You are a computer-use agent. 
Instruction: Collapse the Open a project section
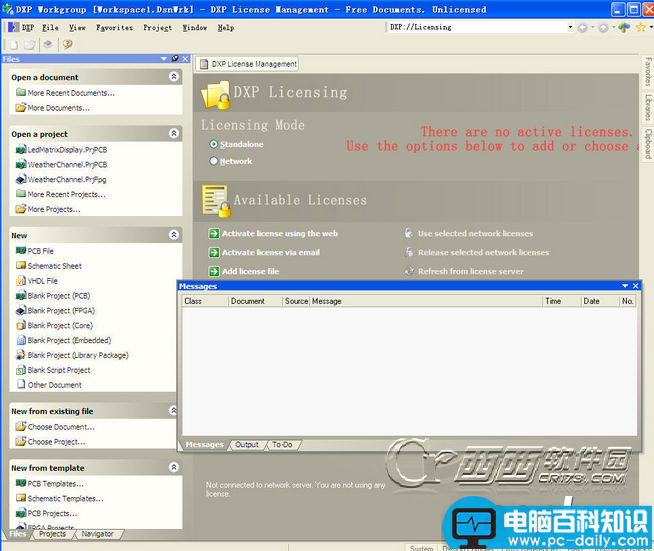pyautogui.click(x=174, y=133)
